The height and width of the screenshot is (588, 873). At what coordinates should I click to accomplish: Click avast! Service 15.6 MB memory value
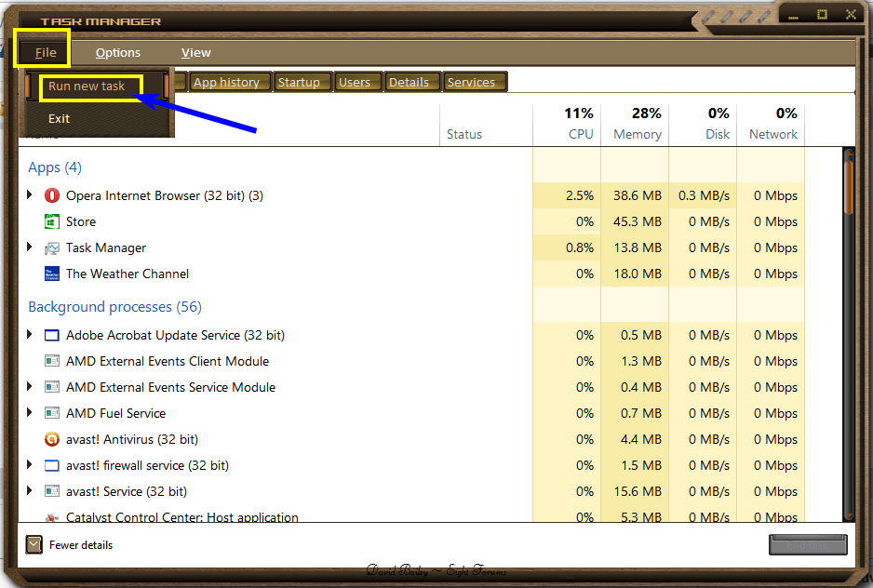tap(638, 491)
